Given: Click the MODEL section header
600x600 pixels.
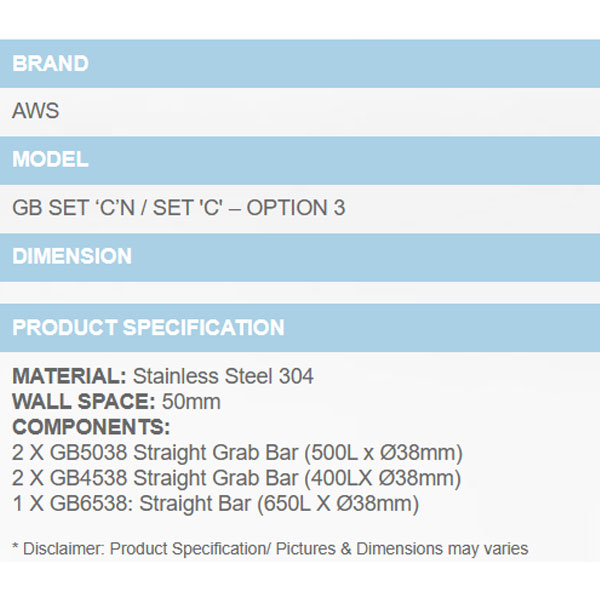Looking at the screenshot, I should pos(50,159).
